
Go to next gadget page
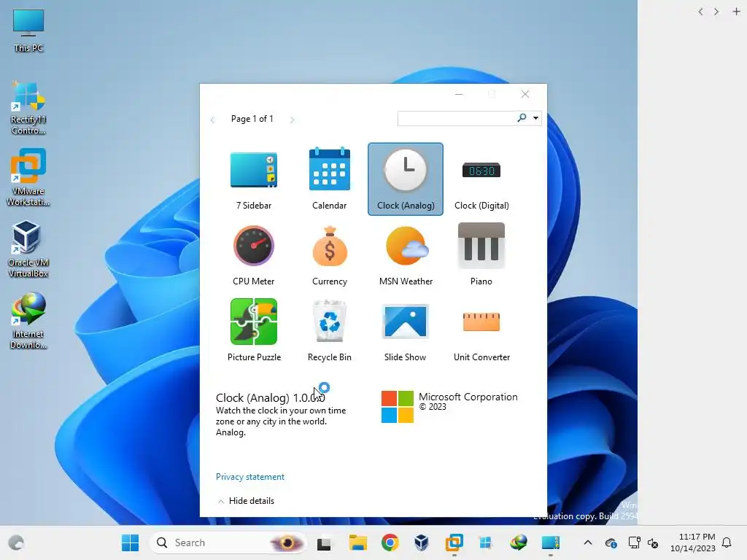tap(292, 120)
